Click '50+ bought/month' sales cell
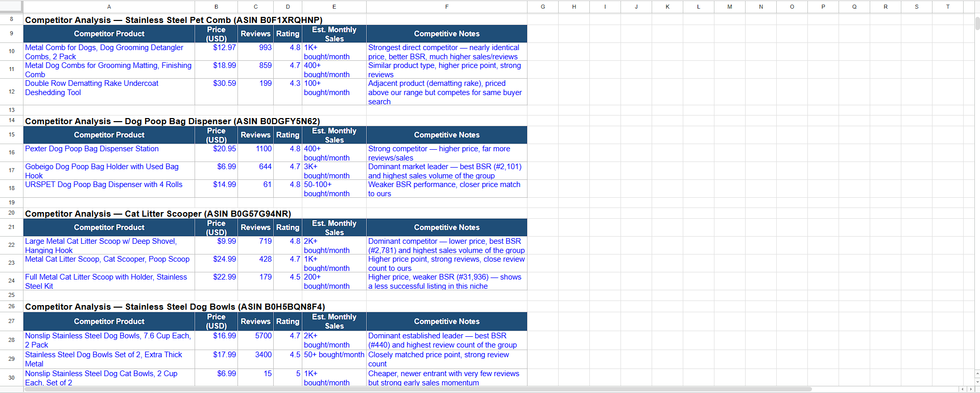 coord(334,359)
